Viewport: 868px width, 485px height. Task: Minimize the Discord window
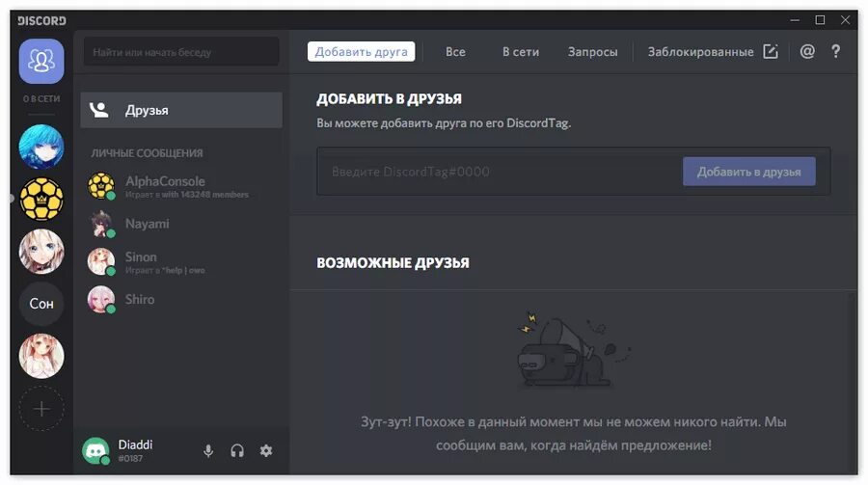coord(795,20)
